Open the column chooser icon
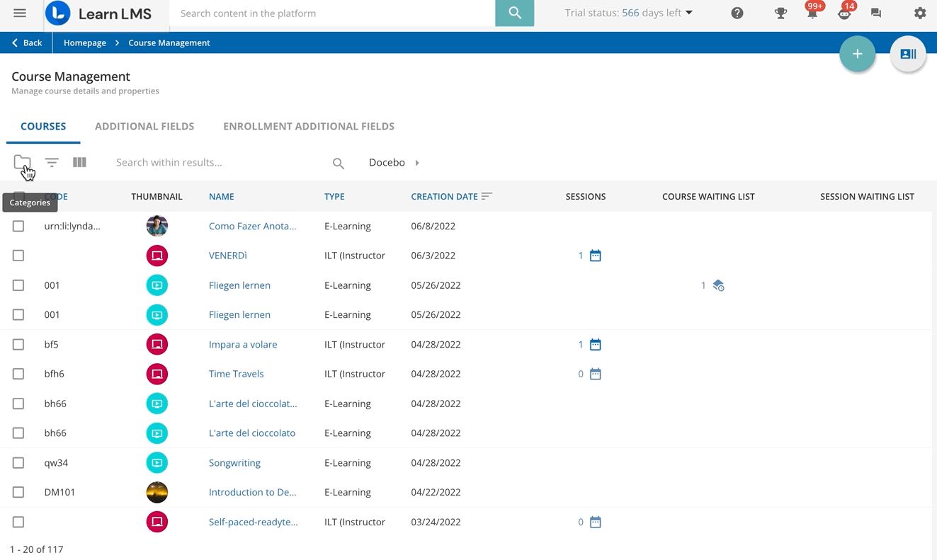 79,163
